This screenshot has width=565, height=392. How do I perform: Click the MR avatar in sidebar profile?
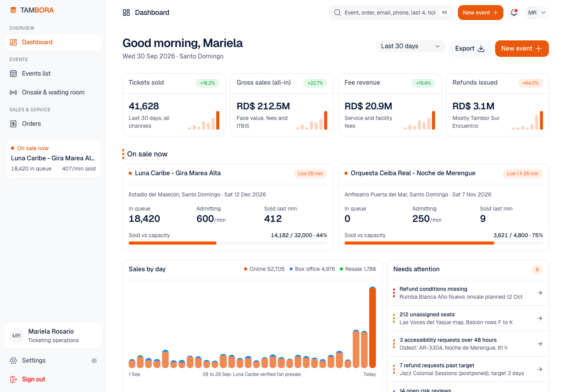[x=16, y=336]
